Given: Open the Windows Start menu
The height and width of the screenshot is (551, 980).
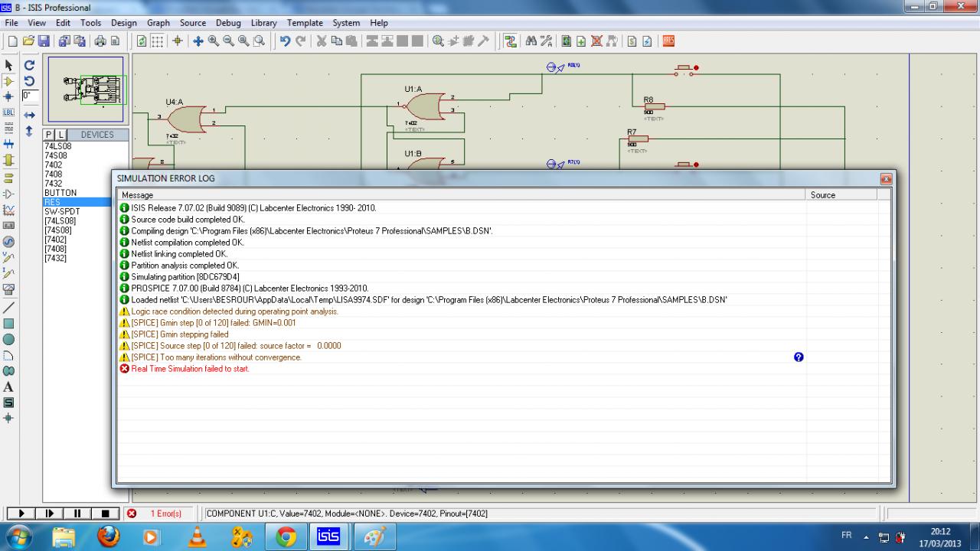Looking at the screenshot, I should pos(19,536).
